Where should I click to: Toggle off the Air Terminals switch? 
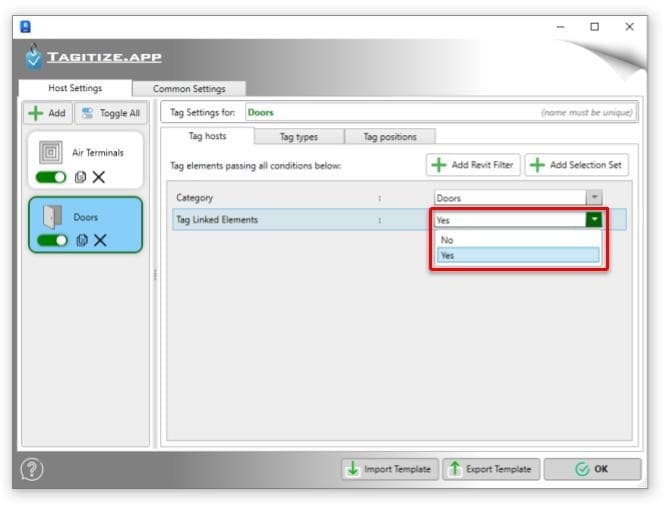(x=51, y=177)
